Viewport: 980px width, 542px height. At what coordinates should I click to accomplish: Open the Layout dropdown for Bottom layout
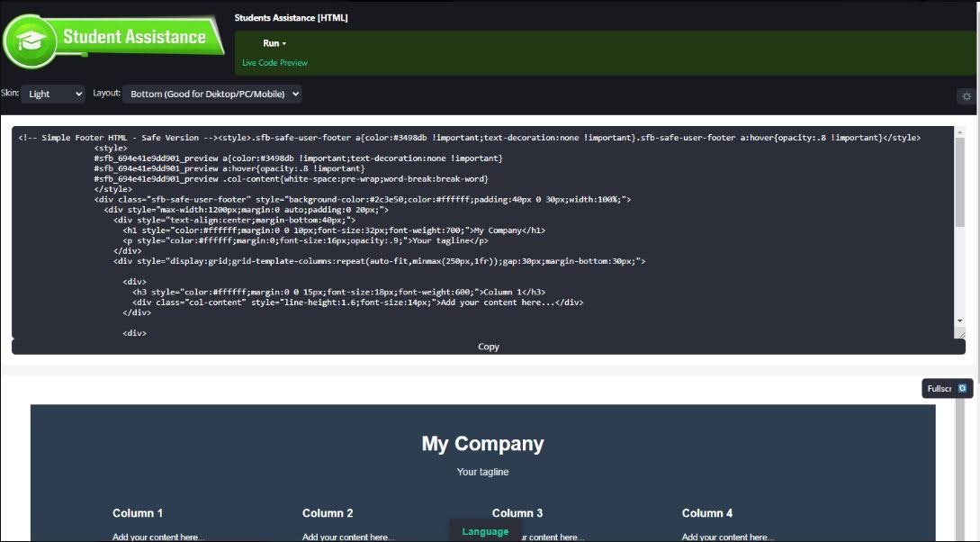(211, 94)
